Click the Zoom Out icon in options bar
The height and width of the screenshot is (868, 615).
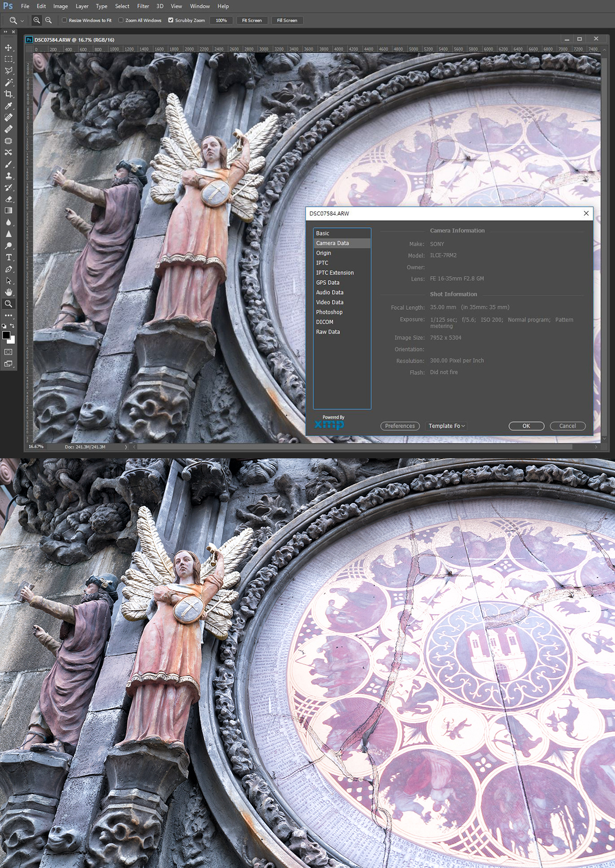[48, 20]
